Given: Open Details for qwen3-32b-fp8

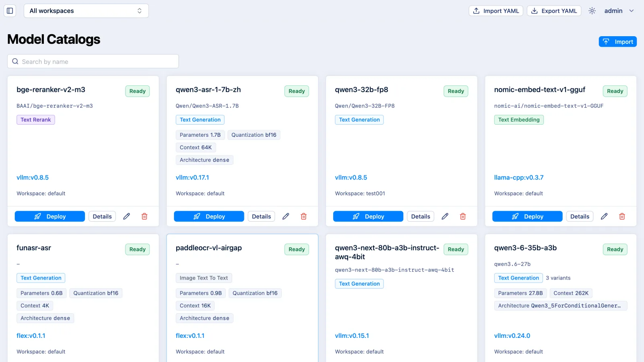Looking at the screenshot, I should 421,216.
